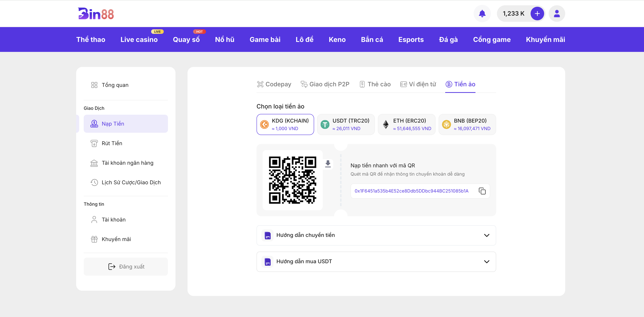Click the history clock icon

pyautogui.click(x=94, y=183)
